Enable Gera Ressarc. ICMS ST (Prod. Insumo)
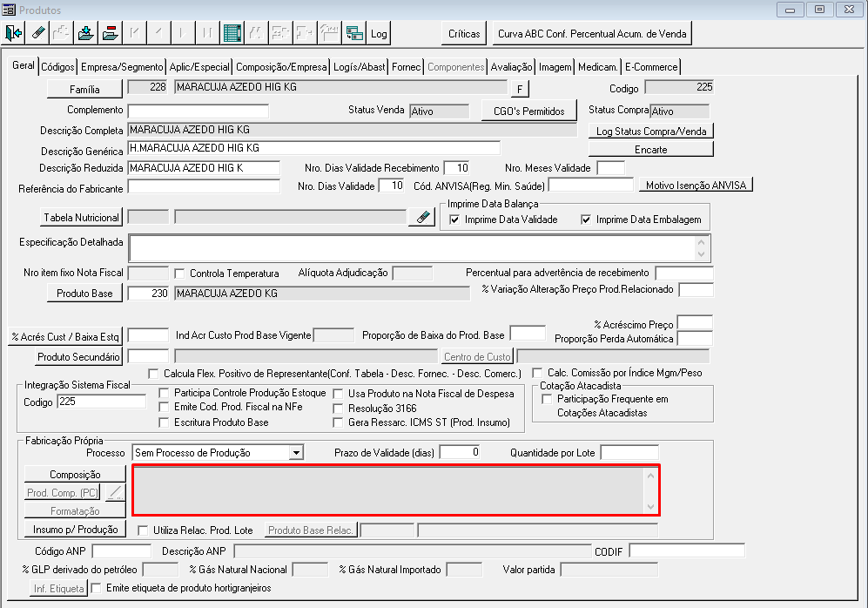Viewport: 868px width, 608px height. coord(338,422)
